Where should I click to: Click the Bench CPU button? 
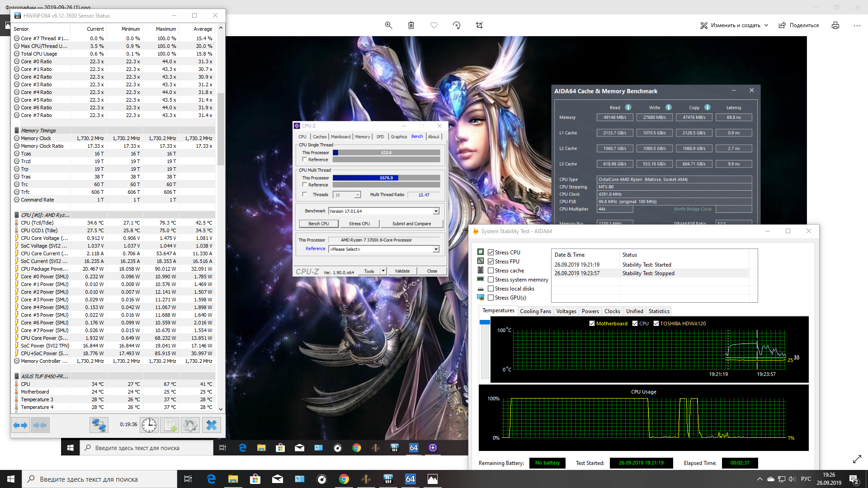coord(318,224)
